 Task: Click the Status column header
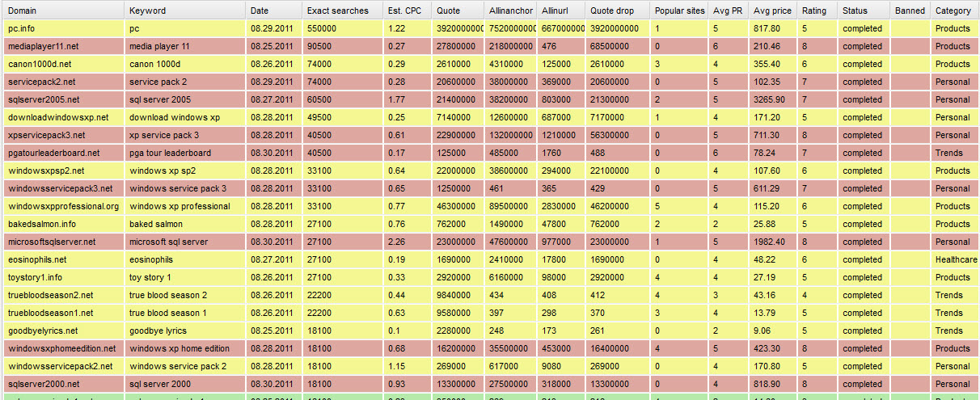point(864,11)
